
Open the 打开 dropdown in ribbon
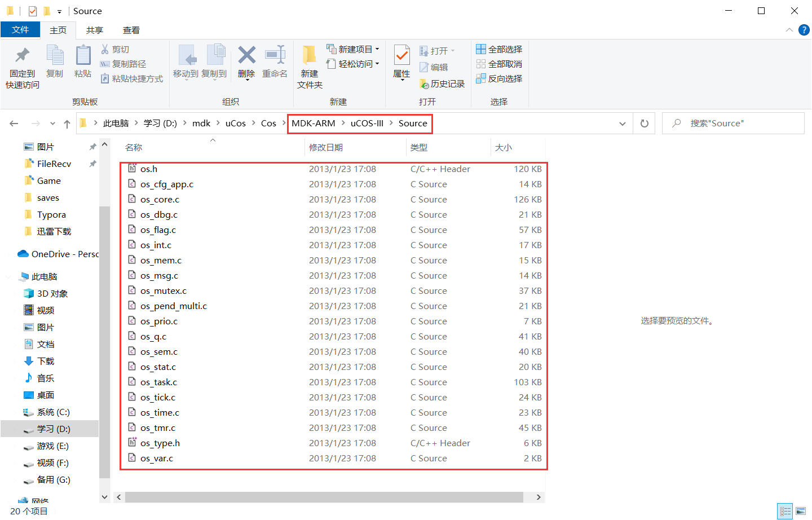[437, 51]
